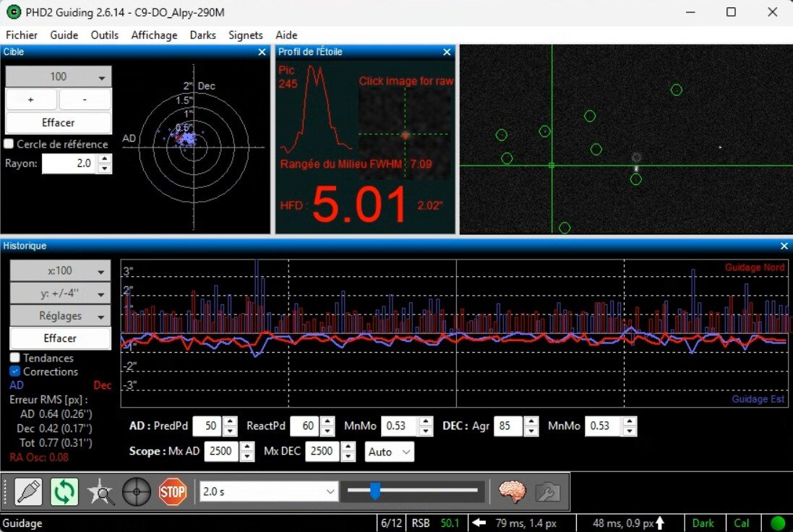Click the green status indicator light
793x532 pixels.
click(777, 523)
